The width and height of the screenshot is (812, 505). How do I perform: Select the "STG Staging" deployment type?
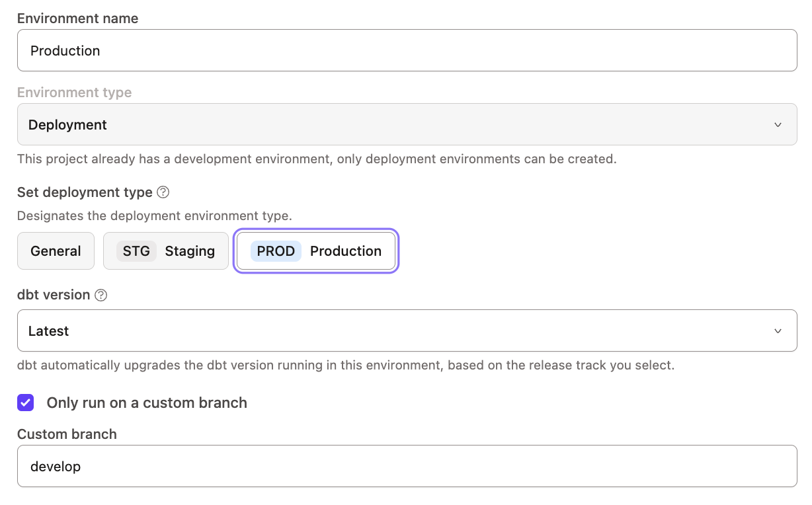click(165, 251)
